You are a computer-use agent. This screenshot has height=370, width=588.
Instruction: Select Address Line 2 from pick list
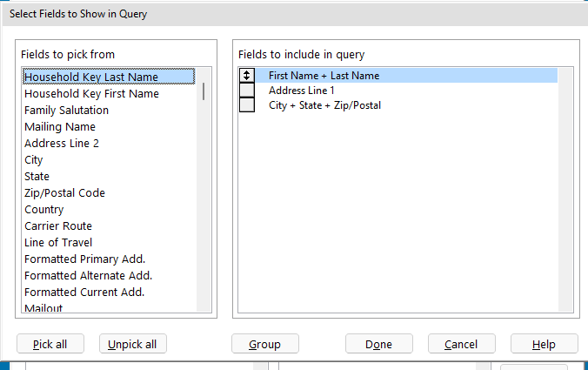coord(62,143)
